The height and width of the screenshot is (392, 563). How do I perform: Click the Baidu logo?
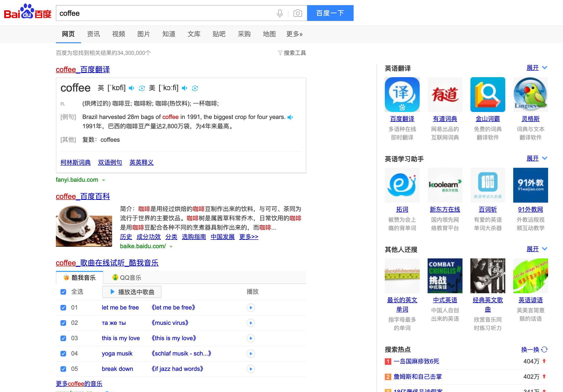point(28,12)
